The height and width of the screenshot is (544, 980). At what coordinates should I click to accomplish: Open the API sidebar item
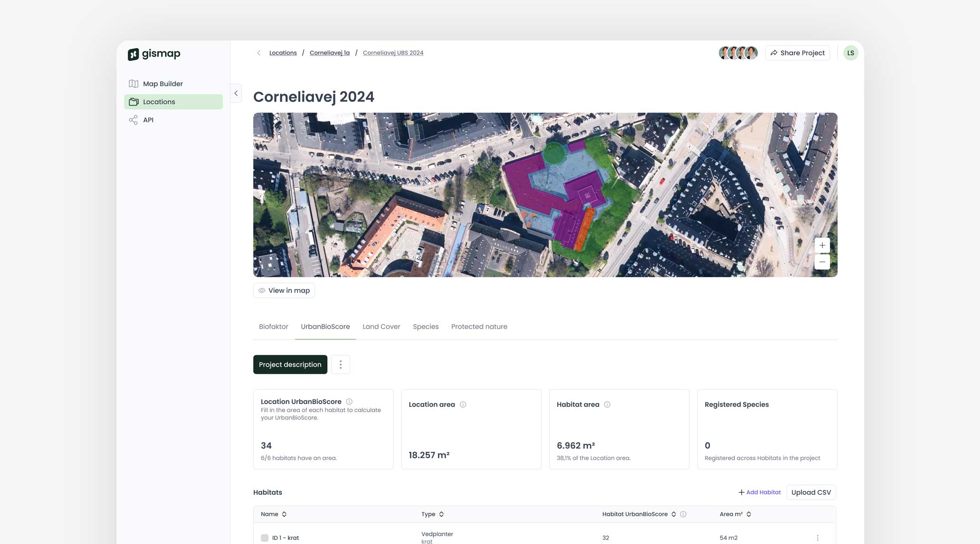(148, 120)
